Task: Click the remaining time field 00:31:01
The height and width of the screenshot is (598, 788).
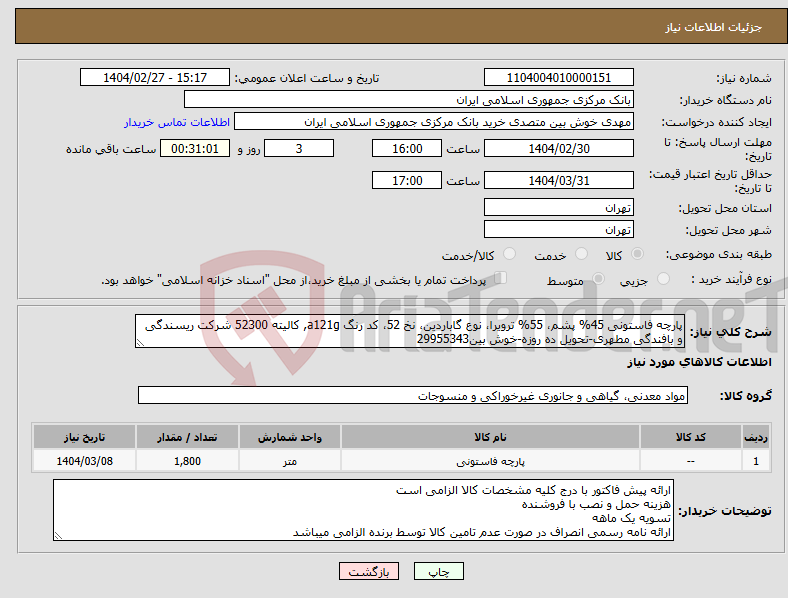Action: pos(195,148)
